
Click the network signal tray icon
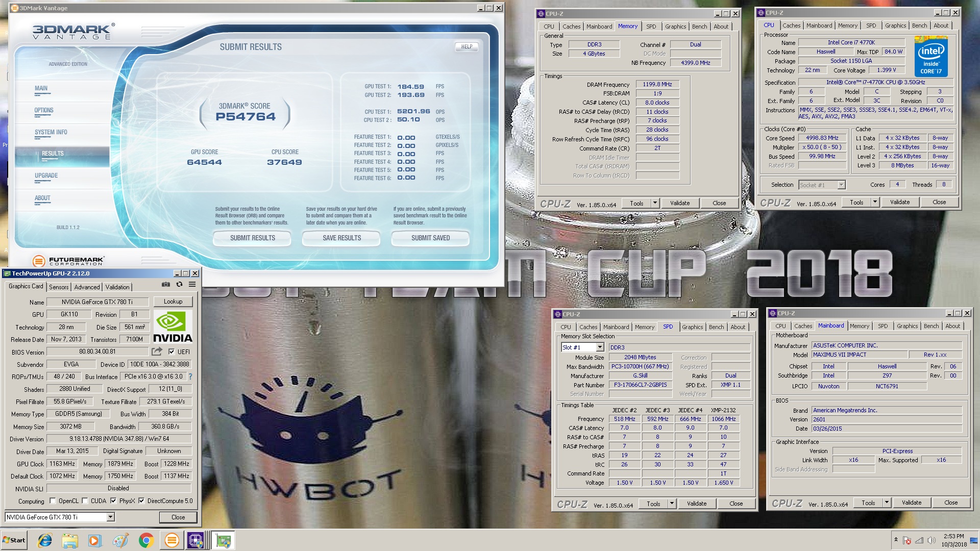919,540
